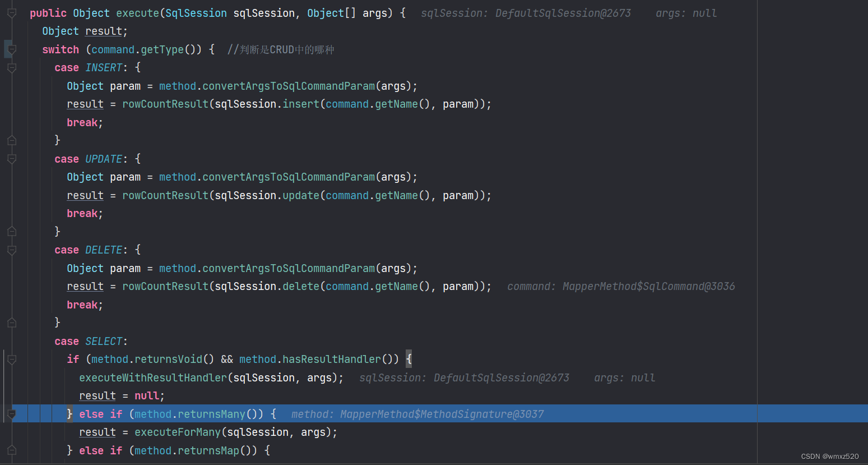Click the 'args: null' hint on first line
Viewport: 868px width, 465px height.
click(686, 13)
